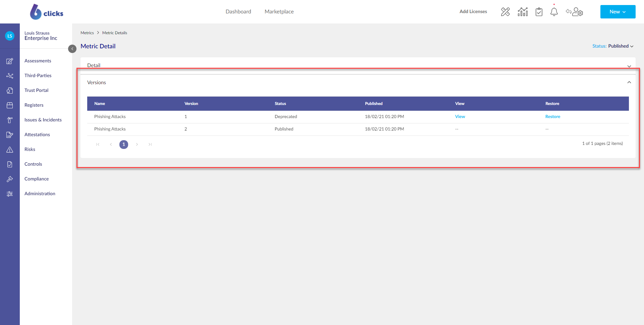Click the Published status cell in version 2 row

pos(284,129)
